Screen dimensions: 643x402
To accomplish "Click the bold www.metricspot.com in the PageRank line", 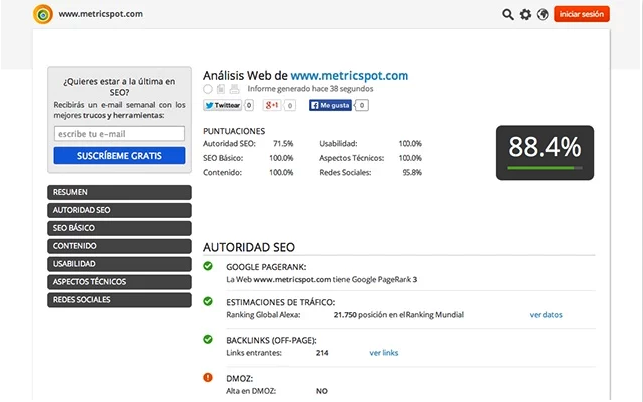I will [x=292, y=280].
